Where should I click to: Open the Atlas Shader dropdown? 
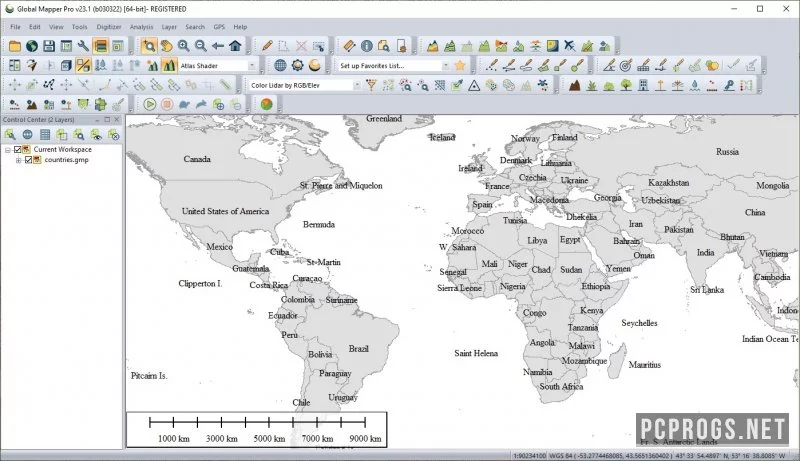click(252, 66)
